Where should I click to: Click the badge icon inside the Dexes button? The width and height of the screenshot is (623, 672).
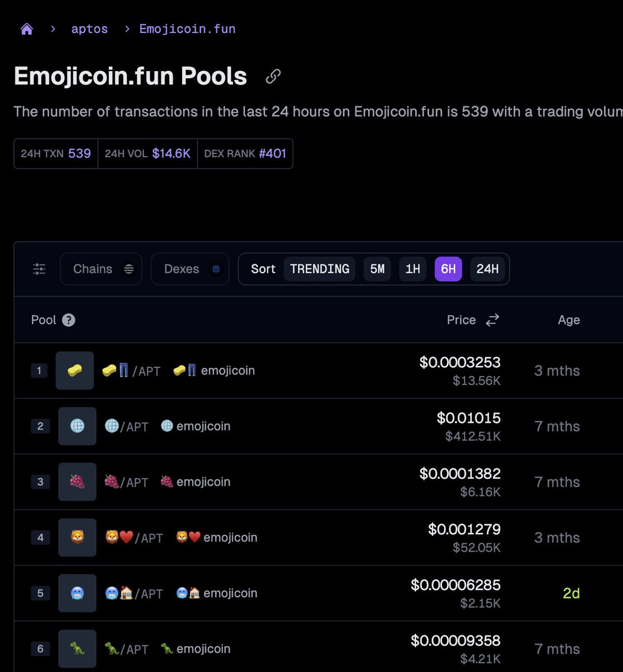point(216,269)
